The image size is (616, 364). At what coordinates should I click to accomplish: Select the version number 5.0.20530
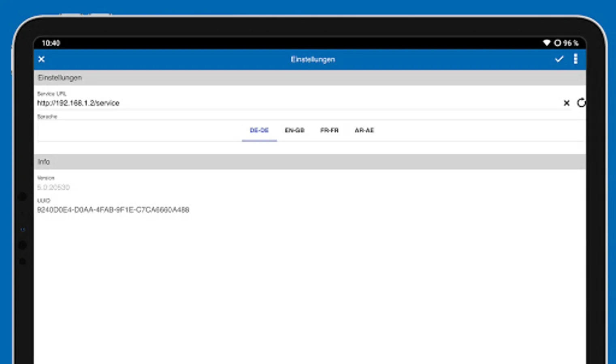tap(53, 187)
